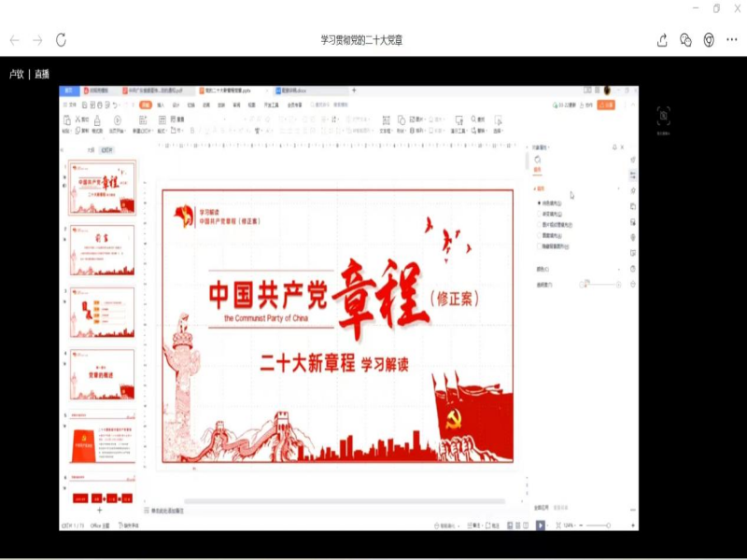The width and height of the screenshot is (747, 560).
Task: Switch to reading view in the status bar
Action: coord(526,525)
